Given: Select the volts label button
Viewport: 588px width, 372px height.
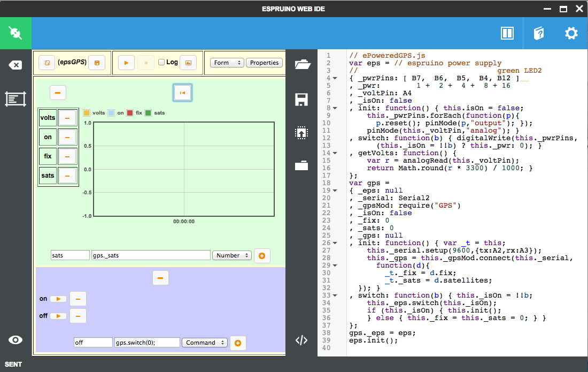Looking at the screenshot, I should coord(48,118).
